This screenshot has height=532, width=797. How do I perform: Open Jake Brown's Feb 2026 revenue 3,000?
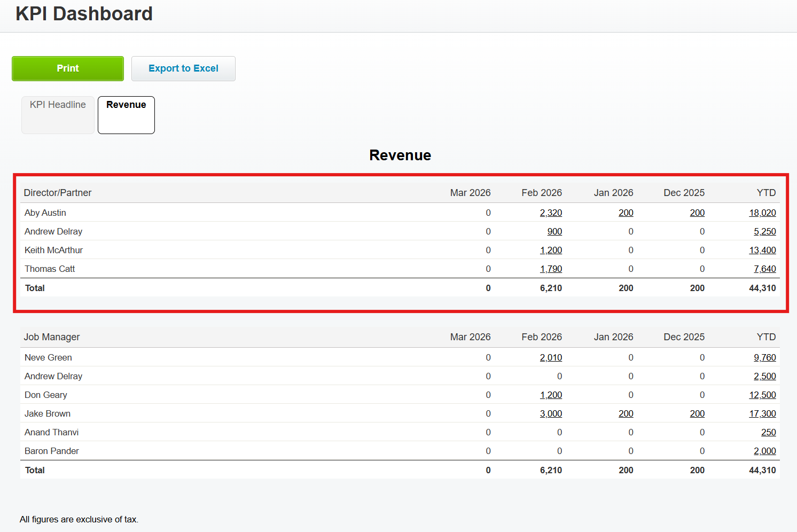click(551, 413)
